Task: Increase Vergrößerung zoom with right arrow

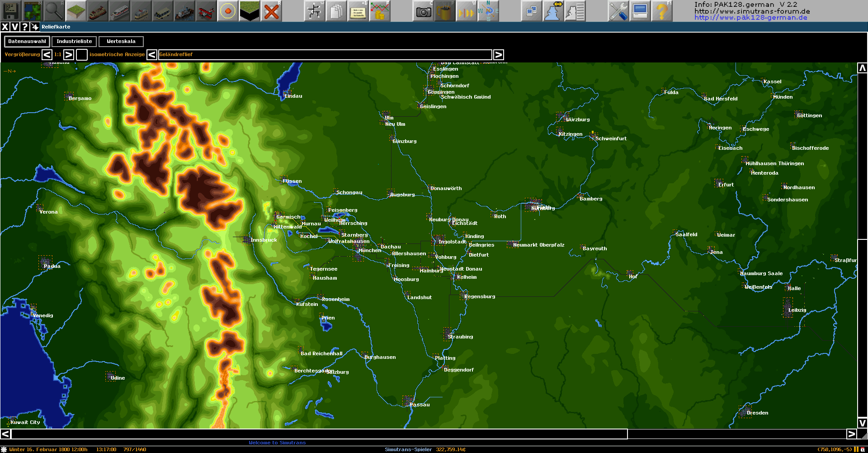Action: point(69,55)
